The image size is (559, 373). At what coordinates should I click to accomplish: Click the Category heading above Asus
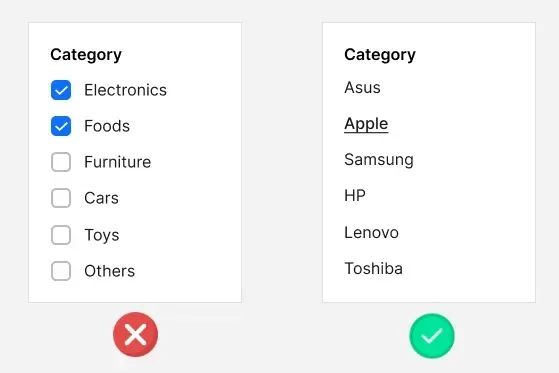(x=380, y=55)
